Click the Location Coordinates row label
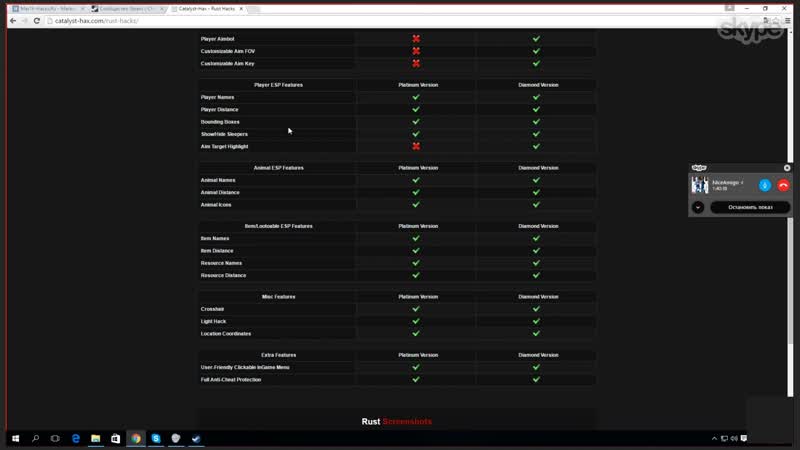 tap(226, 334)
